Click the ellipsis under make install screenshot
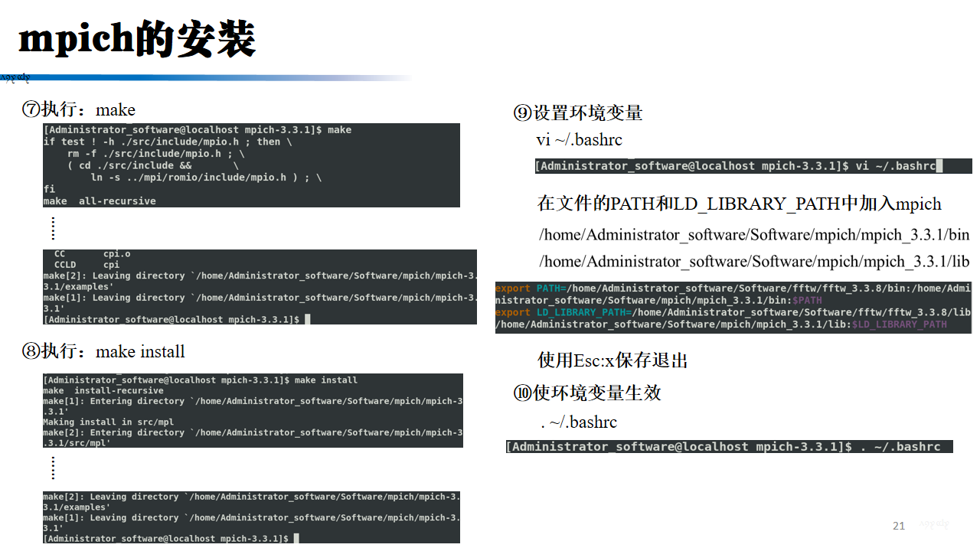Screen dimensions: 980x551 click(52, 467)
